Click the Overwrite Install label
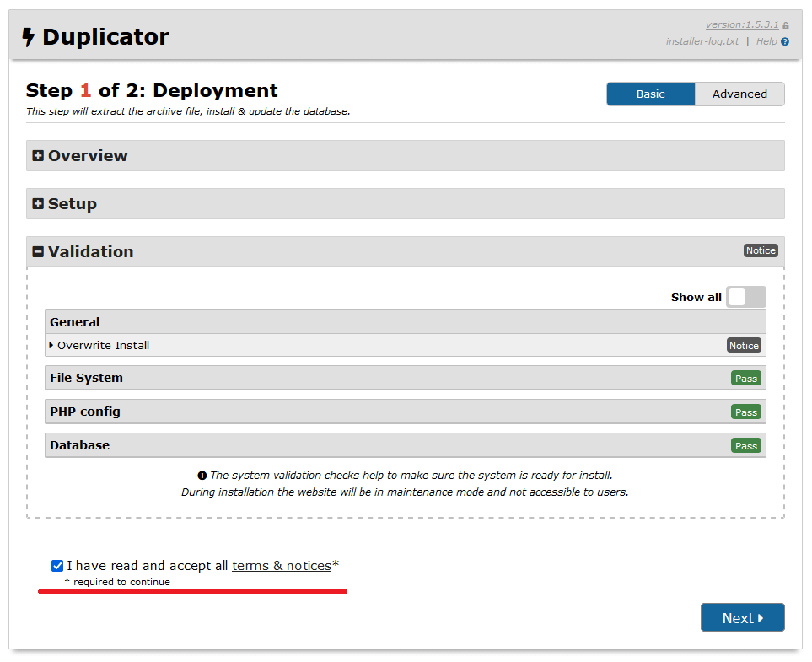The image size is (812, 662). click(103, 346)
